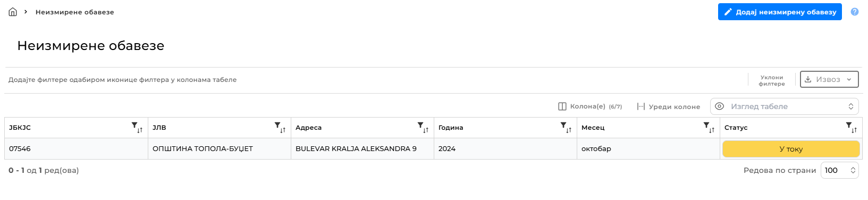This screenshot has width=868, height=200.
Task: Open the Неизмирене обавезе breadcrumb link
Action: 75,12
